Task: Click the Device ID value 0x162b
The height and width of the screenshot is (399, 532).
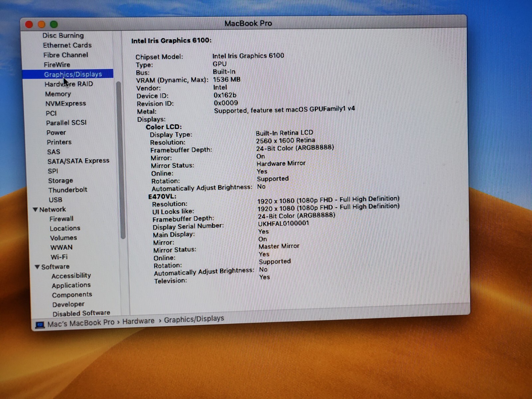Action: [225, 95]
